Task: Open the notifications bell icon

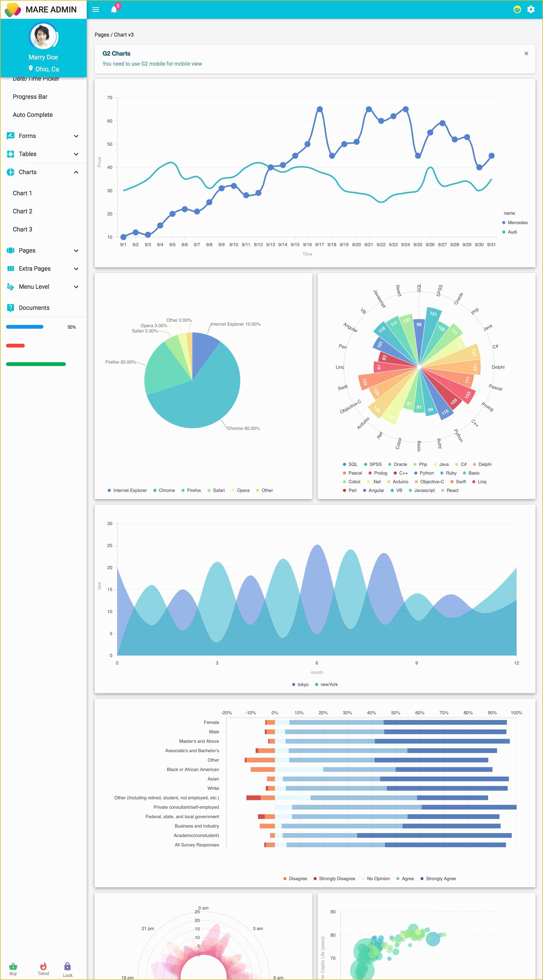Action: pos(114,9)
